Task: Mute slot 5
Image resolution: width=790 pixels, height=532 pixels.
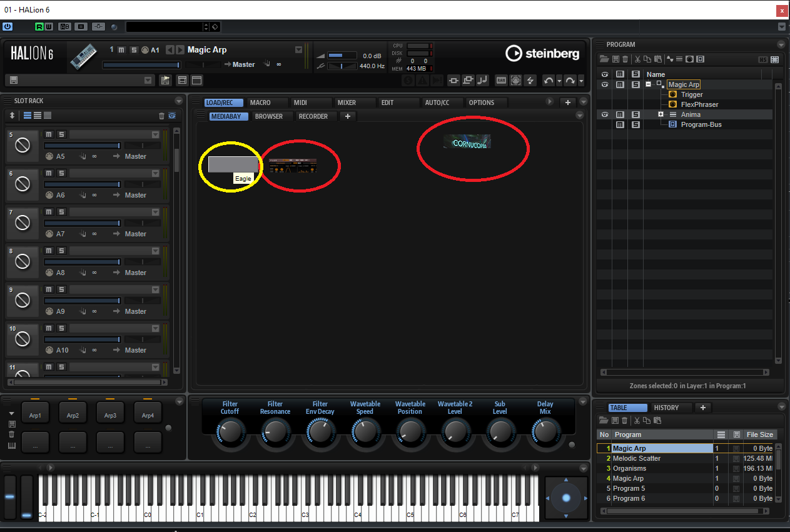Action: coord(49,134)
